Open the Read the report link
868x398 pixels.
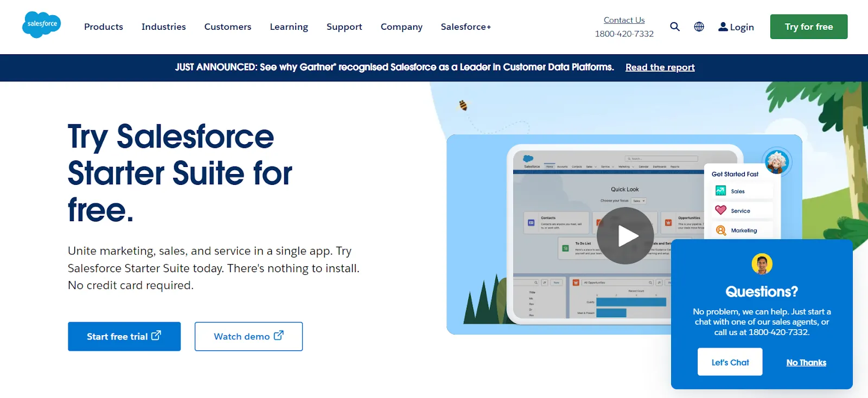[660, 67]
